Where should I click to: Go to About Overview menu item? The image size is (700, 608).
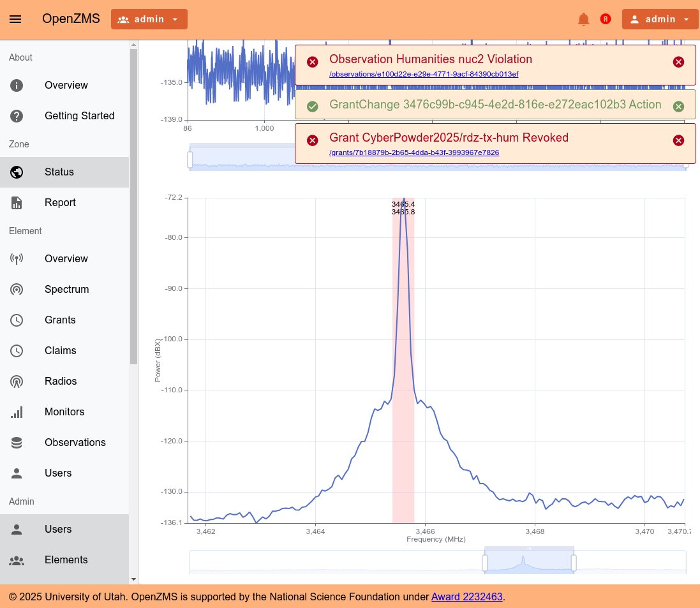[x=64, y=85]
